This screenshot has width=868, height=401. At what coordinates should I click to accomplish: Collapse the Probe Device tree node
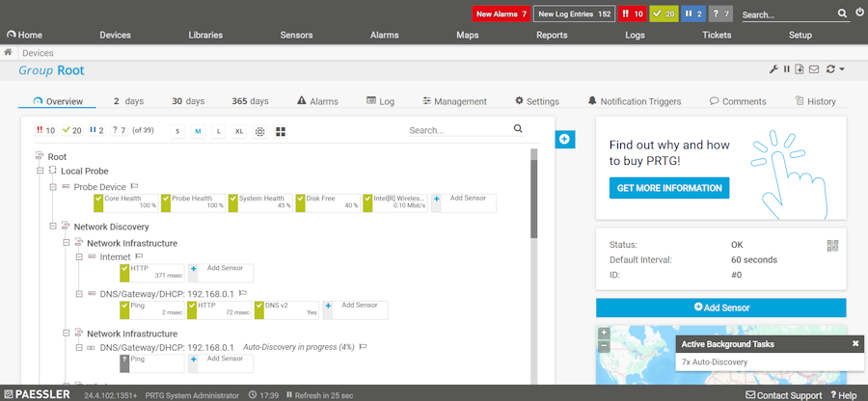53,187
